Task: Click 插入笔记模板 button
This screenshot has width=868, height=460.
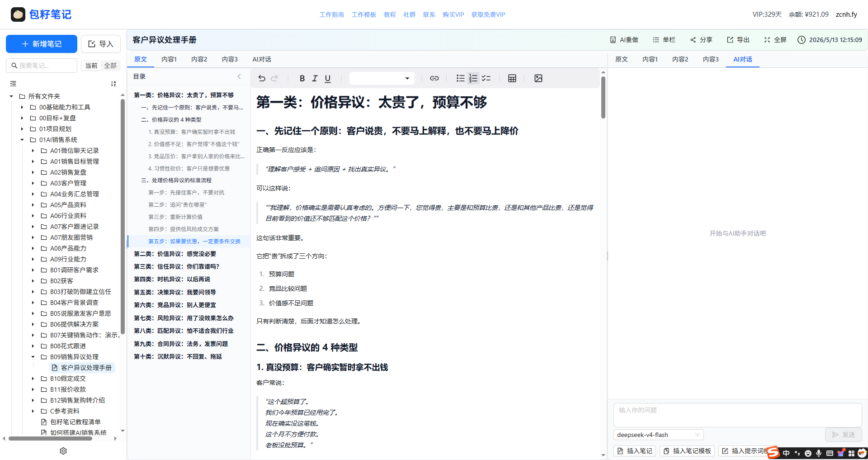Action: [x=687, y=451]
